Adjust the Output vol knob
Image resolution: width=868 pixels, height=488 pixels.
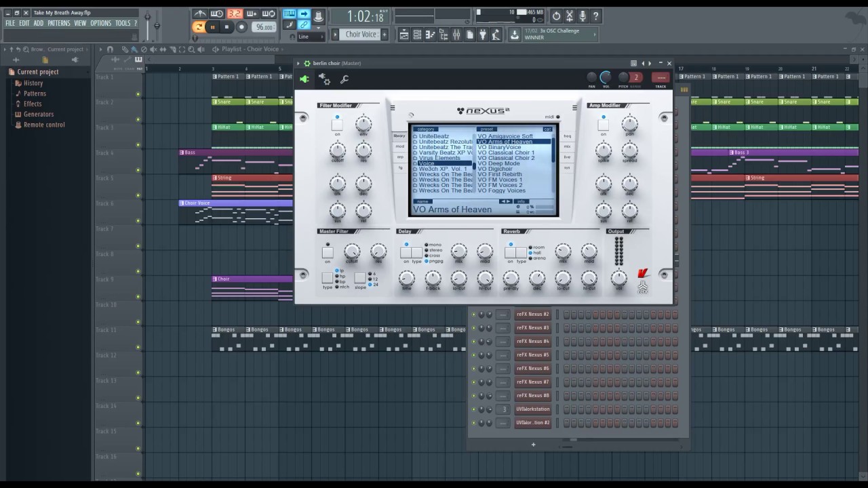[x=618, y=278]
